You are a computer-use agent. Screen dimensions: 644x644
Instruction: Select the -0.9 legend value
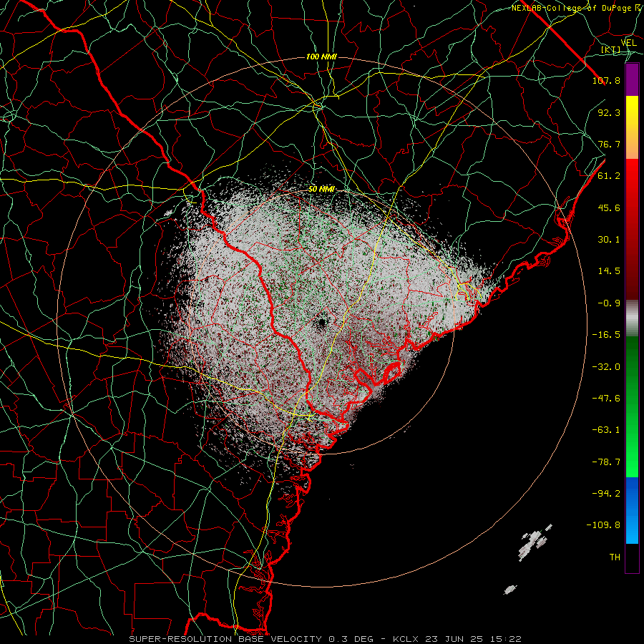coord(609,303)
